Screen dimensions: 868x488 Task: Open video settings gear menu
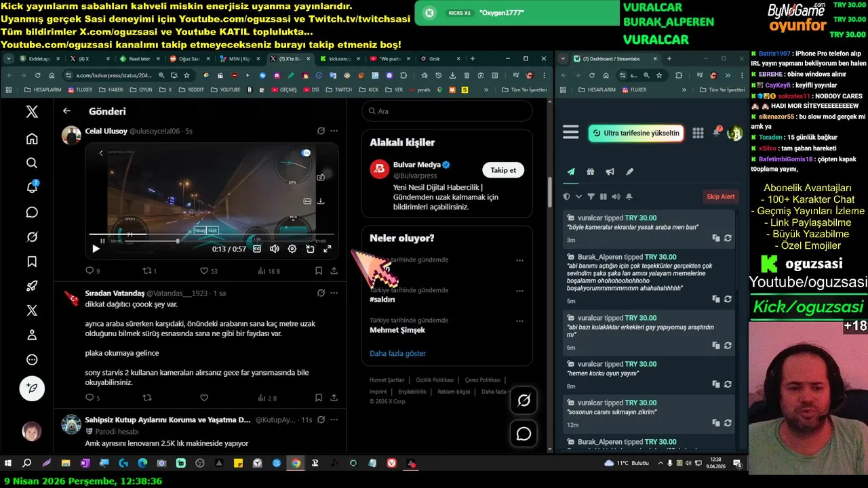292,249
